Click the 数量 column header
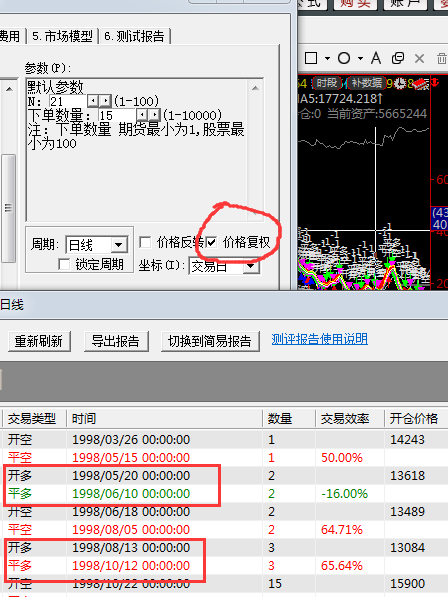 coord(289,419)
